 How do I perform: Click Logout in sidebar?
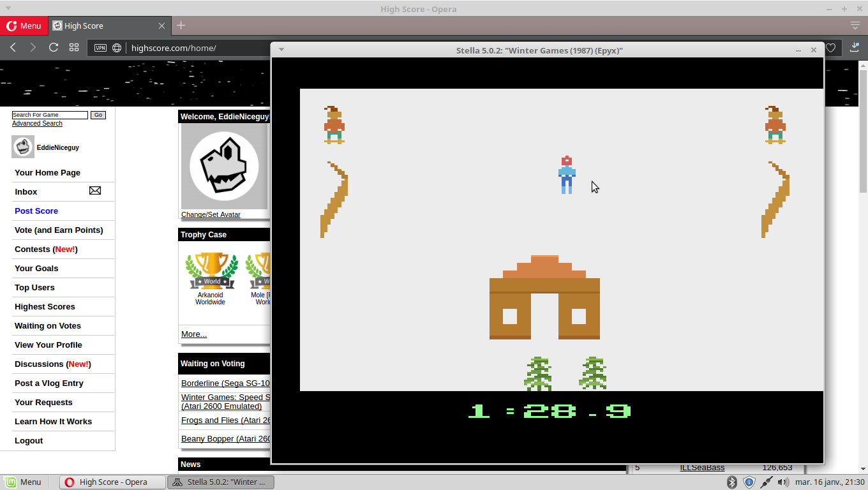pyautogui.click(x=29, y=440)
